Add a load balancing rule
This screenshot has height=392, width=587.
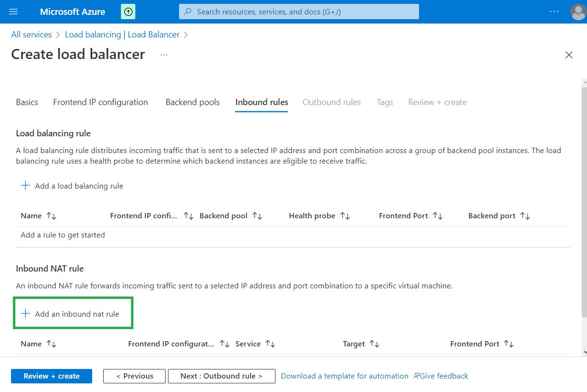(72, 186)
